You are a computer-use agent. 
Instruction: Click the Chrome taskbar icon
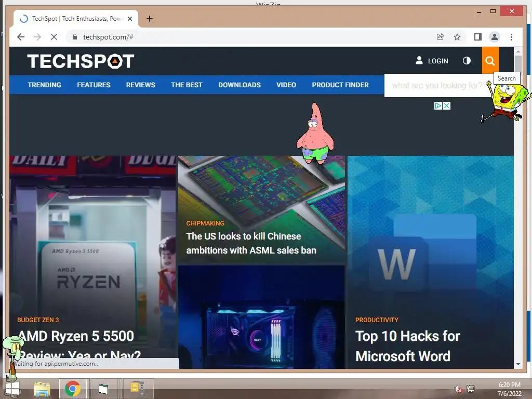click(73, 389)
